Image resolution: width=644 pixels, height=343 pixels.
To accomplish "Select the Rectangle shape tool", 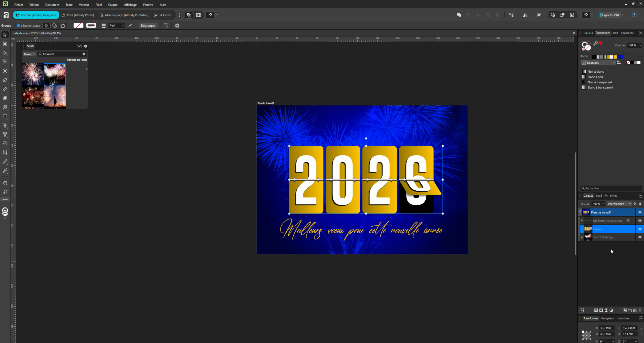I will pyautogui.click(x=5, y=116).
